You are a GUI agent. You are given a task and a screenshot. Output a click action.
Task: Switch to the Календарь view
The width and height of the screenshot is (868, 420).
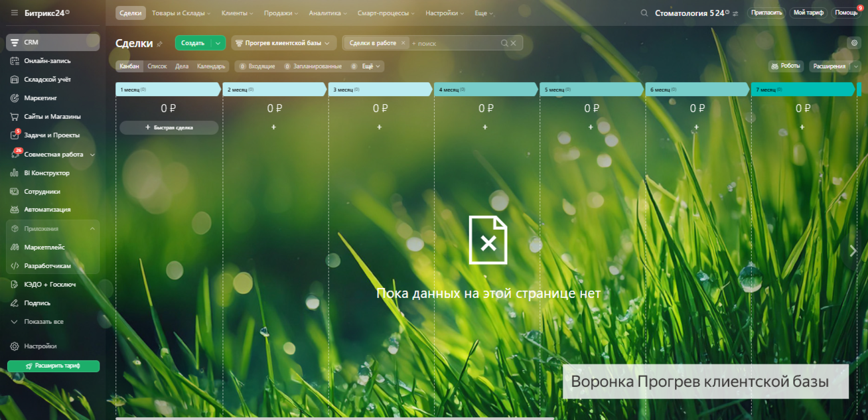(211, 66)
